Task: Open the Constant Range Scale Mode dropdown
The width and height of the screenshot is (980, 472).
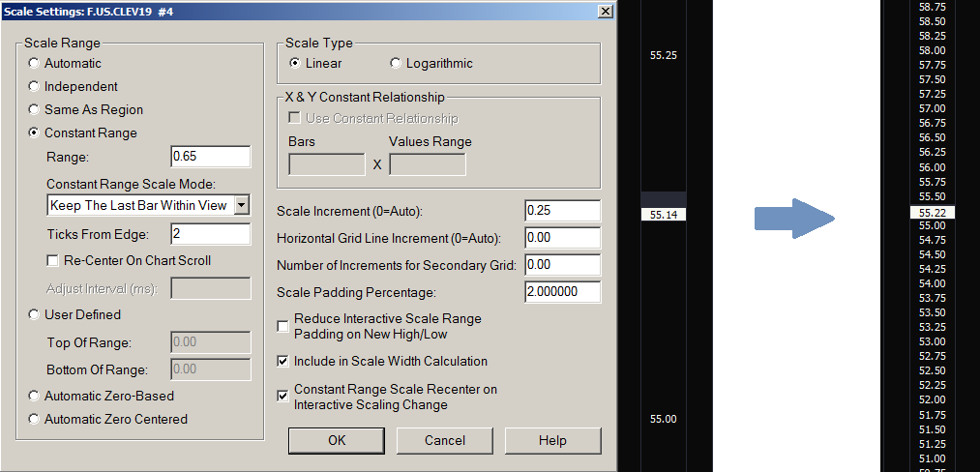Action: 242,205
